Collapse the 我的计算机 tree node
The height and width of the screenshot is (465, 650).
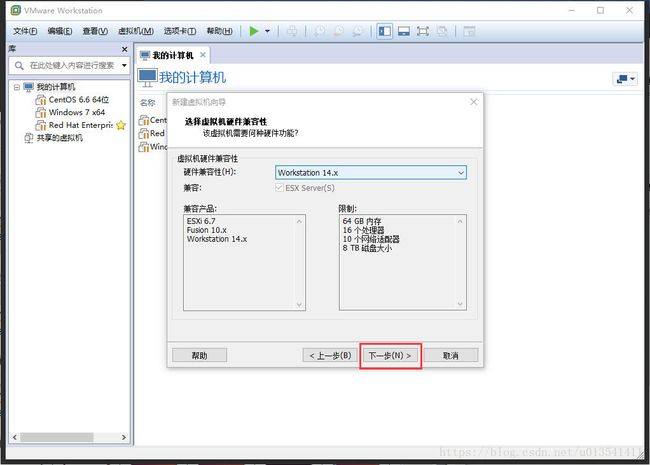click(x=17, y=87)
